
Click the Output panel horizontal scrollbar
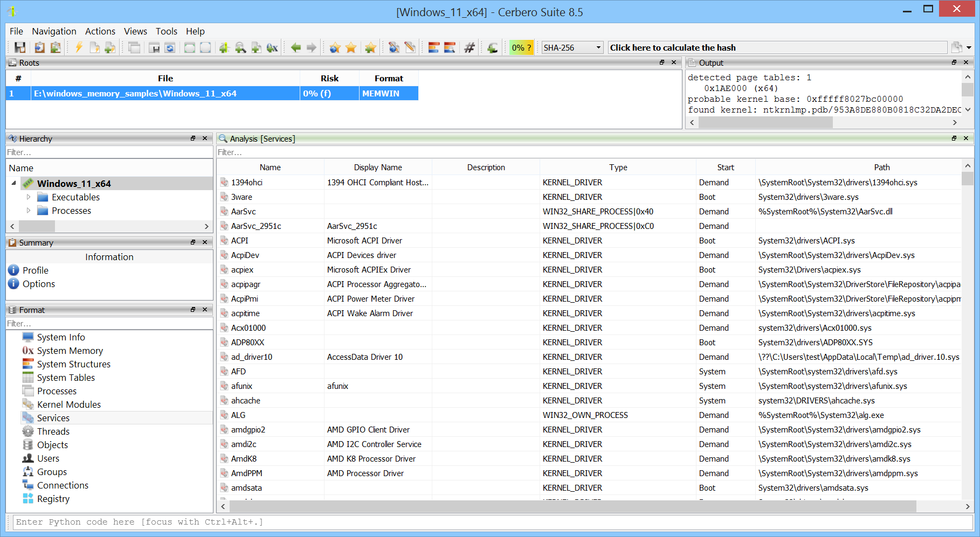765,123
